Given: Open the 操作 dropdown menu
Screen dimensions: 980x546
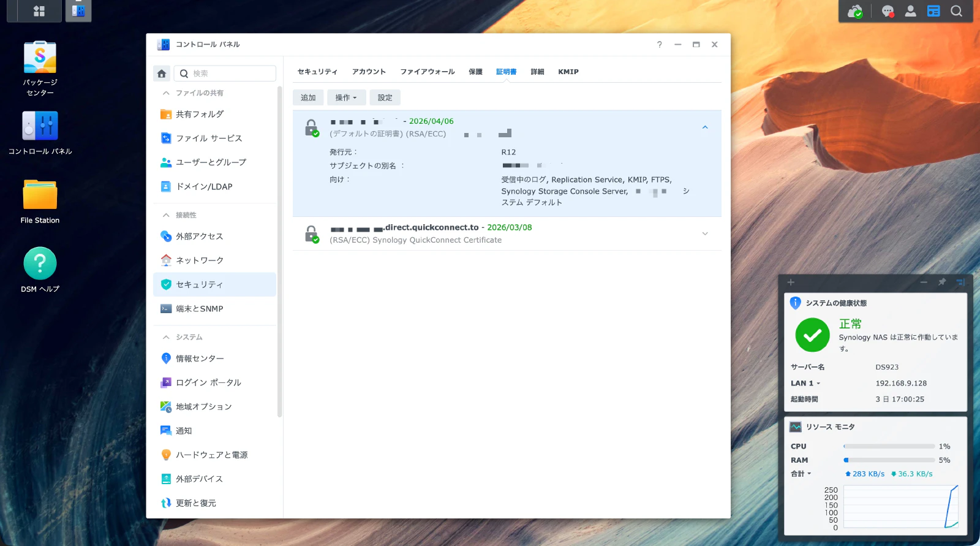Looking at the screenshot, I should coord(346,97).
